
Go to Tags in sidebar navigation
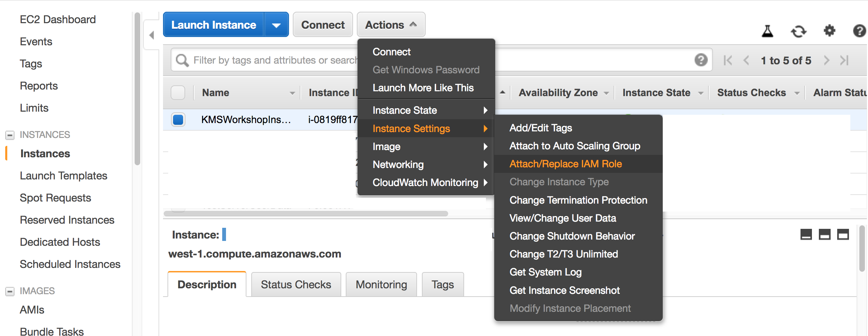tap(31, 64)
